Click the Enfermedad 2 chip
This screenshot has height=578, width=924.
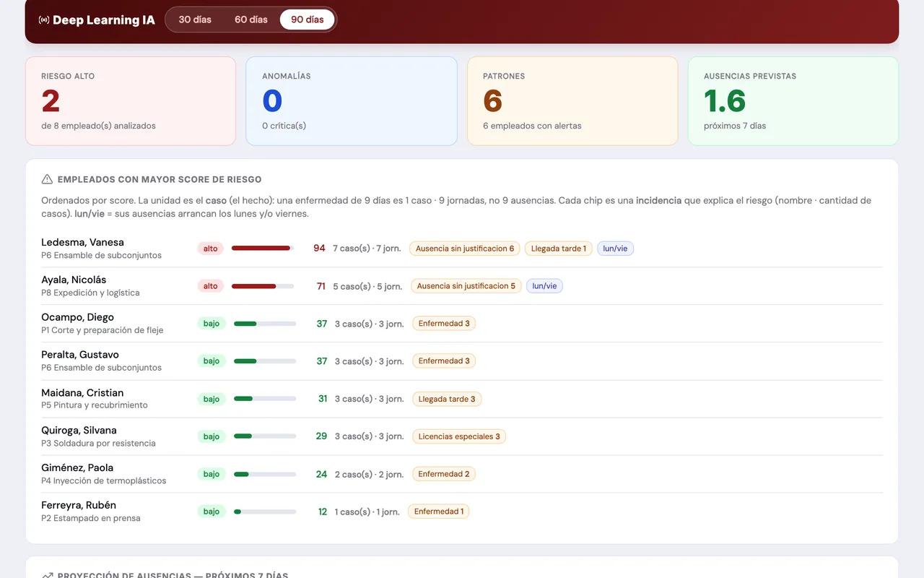coord(444,474)
